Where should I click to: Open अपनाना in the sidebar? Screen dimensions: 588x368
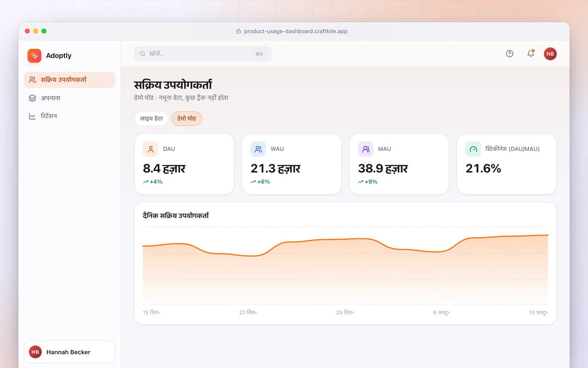[69, 98]
